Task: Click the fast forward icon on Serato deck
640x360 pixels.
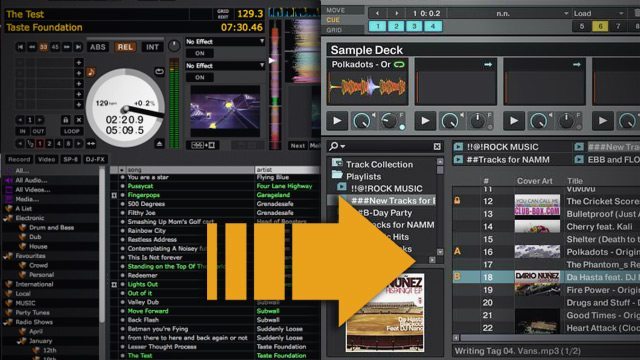Action: [67, 47]
